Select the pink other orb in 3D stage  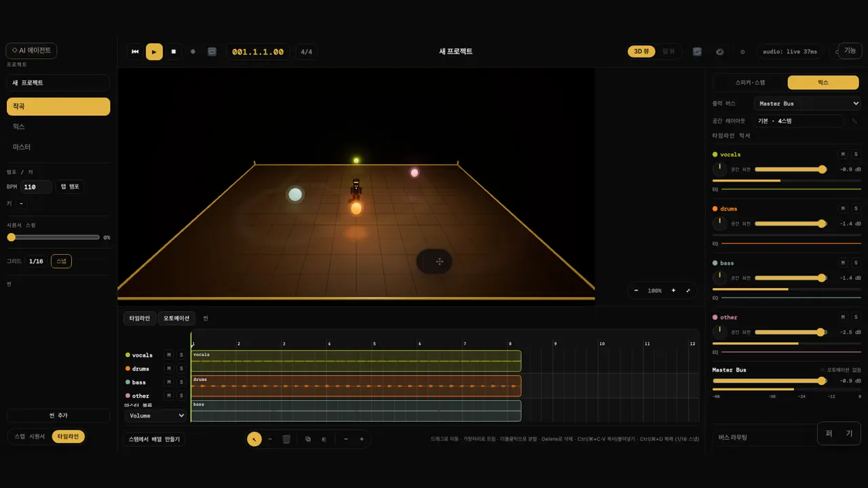pyautogui.click(x=414, y=173)
